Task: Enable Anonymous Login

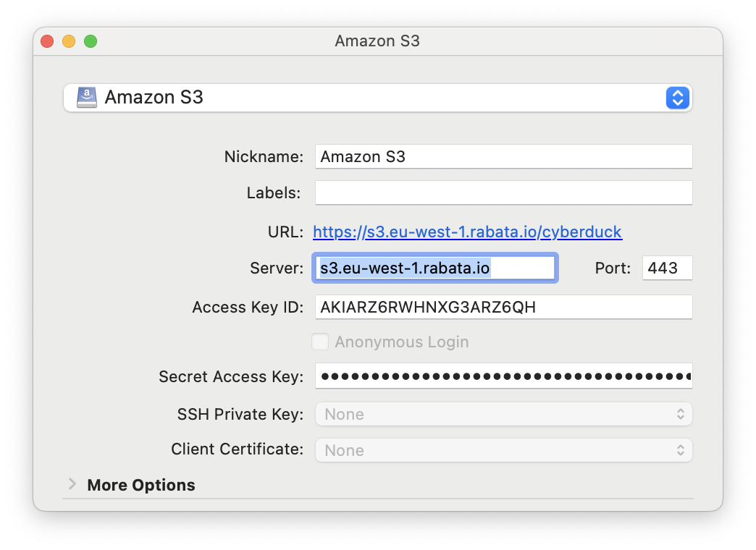Action: coord(320,342)
